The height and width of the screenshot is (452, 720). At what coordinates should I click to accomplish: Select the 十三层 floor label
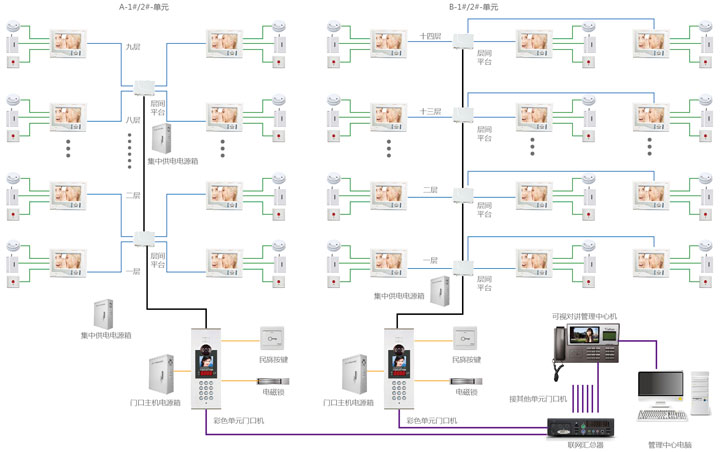[430, 112]
